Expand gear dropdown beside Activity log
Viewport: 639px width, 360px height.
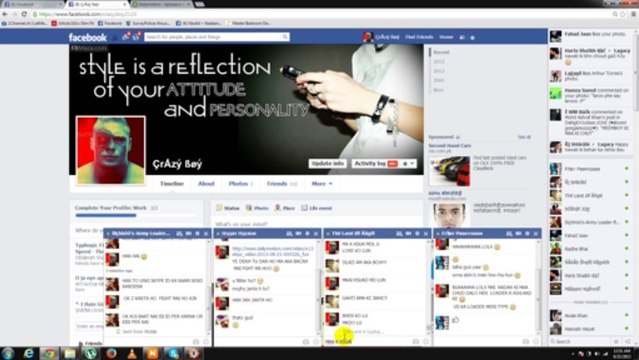click(x=408, y=163)
